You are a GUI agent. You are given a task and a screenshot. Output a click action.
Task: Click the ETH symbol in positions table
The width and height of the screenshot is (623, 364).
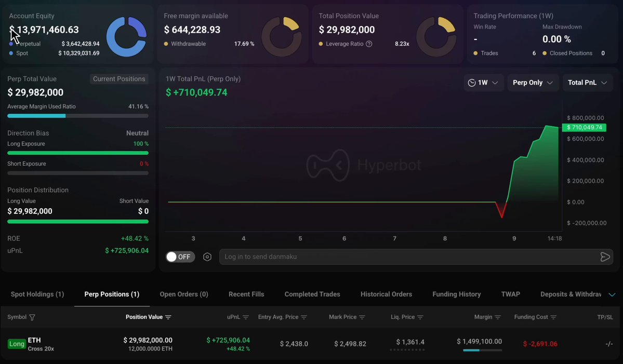point(34,340)
